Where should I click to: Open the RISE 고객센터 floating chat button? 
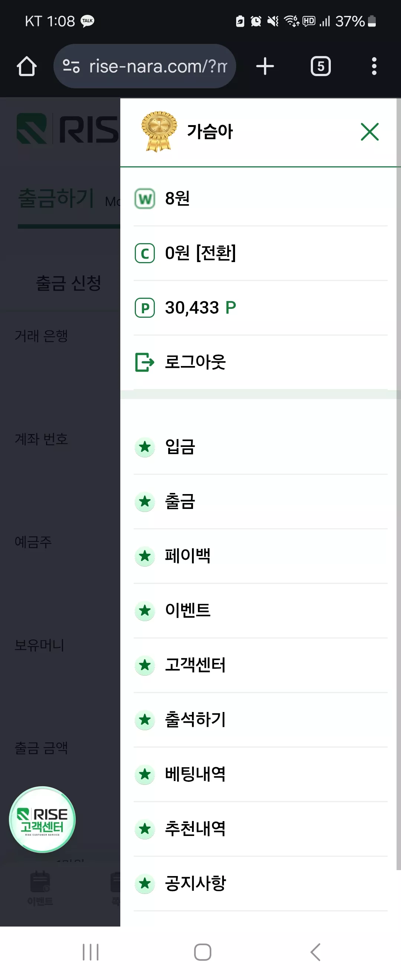click(x=42, y=819)
